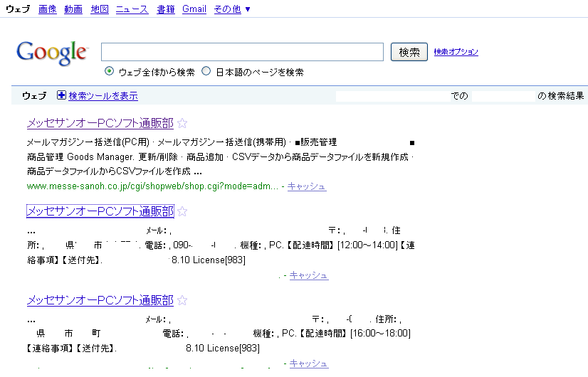
Task: Click snippet text 【配達時間】[12:00～14:00]
Action: (x=342, y=245)
